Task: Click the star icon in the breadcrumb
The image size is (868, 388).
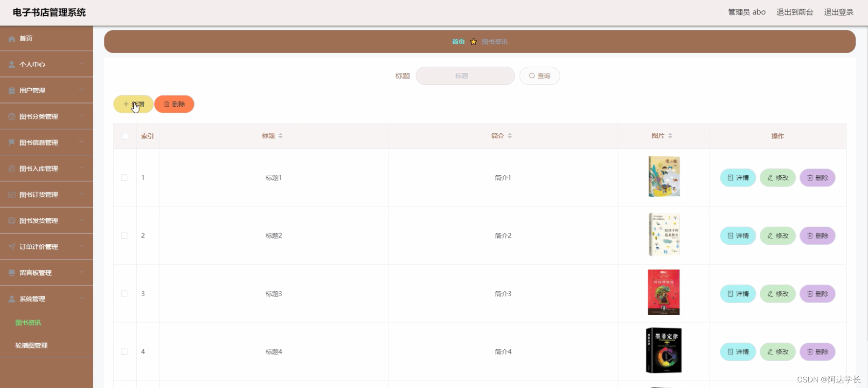Action: tap(473, 42)
